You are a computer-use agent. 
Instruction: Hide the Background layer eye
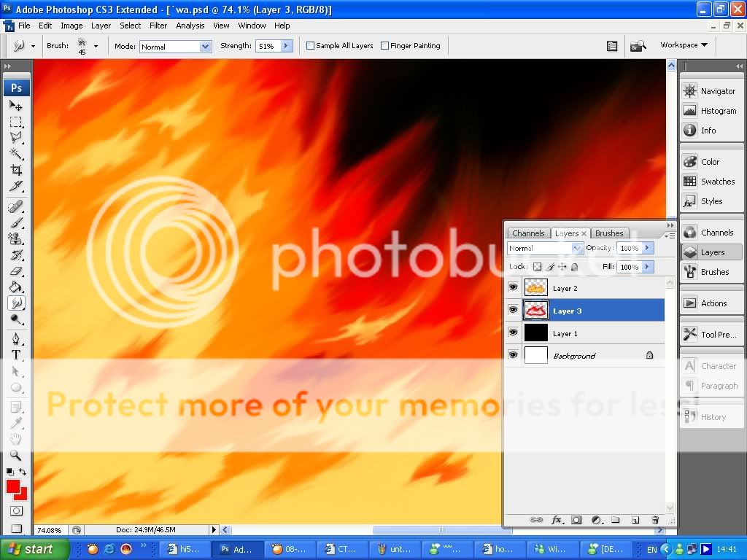513,355
